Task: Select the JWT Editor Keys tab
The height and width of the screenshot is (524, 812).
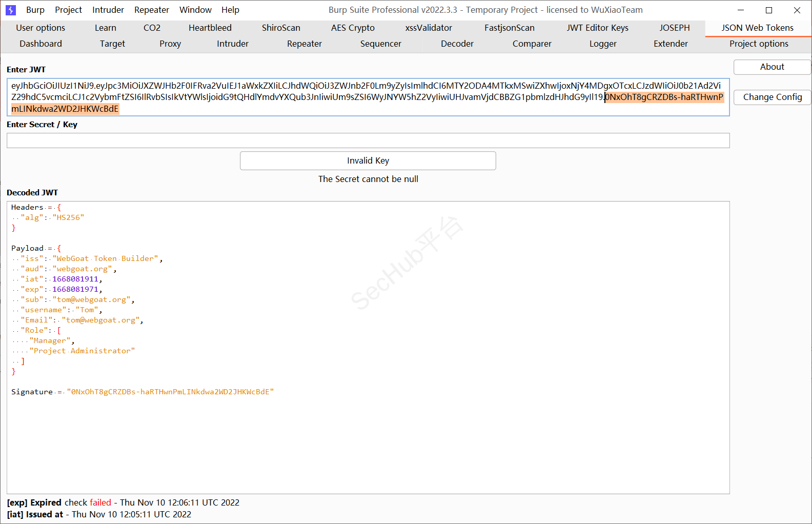Action: click(x=597, y=28)
